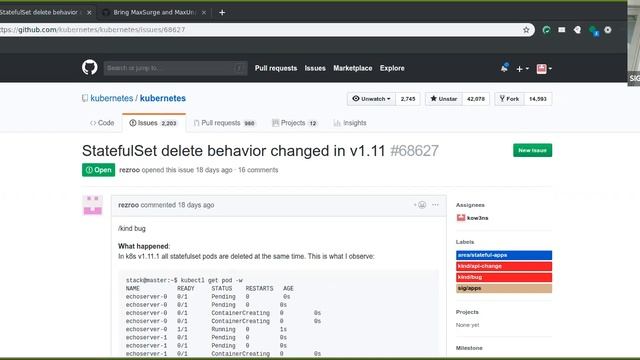Select the kind/api-change label

(504, 266)
